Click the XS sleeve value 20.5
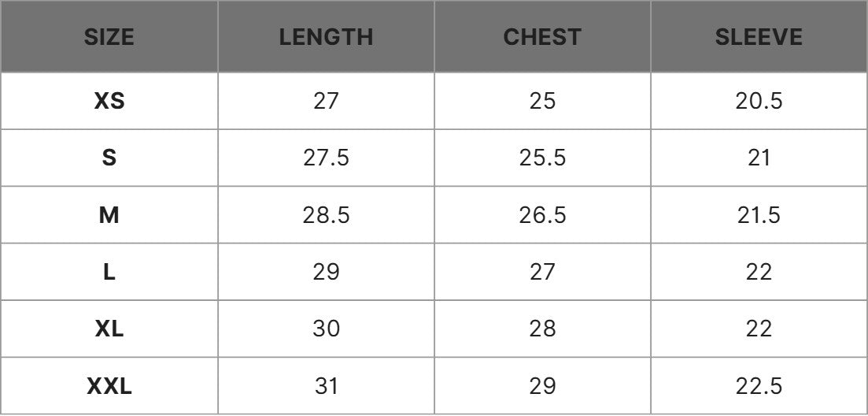 click(759, 102)
